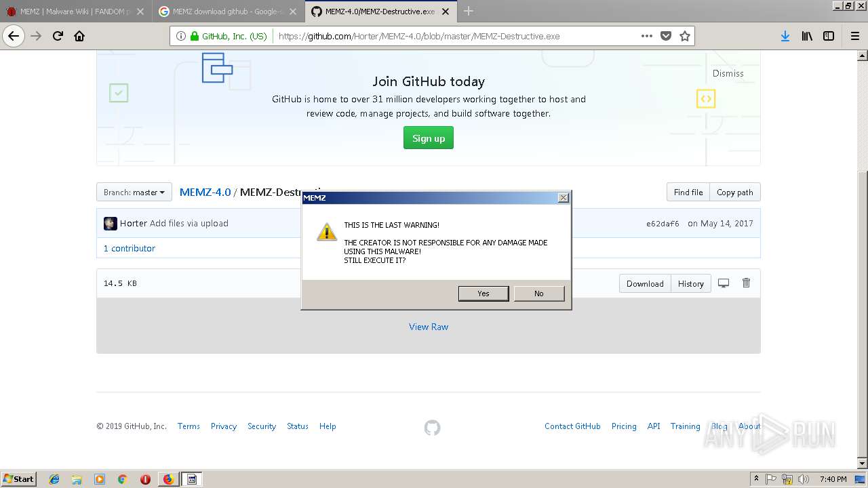Click the Copy path button
The height and width of the screenshot is (488, 868).
pyautogui.click(x=735, y=192)
